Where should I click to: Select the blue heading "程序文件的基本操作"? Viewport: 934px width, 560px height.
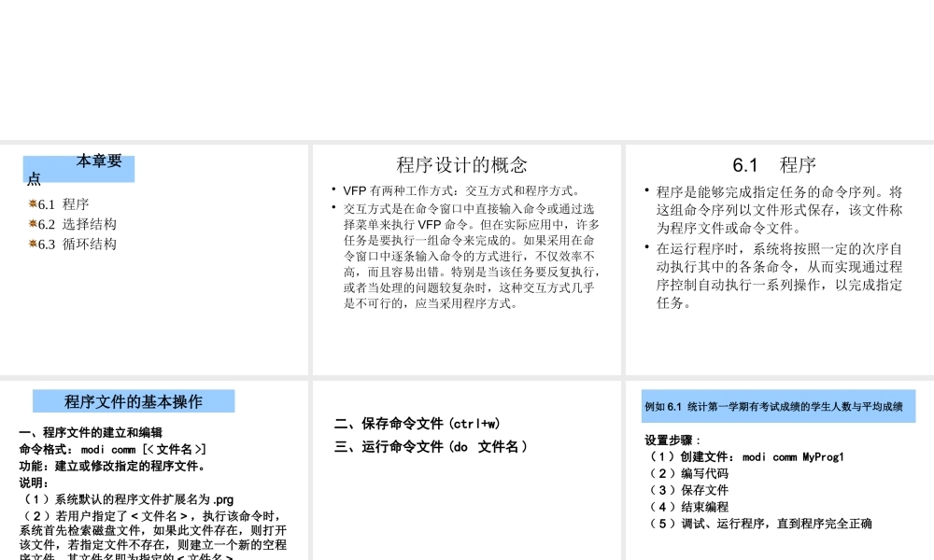[x=134, y=401]
